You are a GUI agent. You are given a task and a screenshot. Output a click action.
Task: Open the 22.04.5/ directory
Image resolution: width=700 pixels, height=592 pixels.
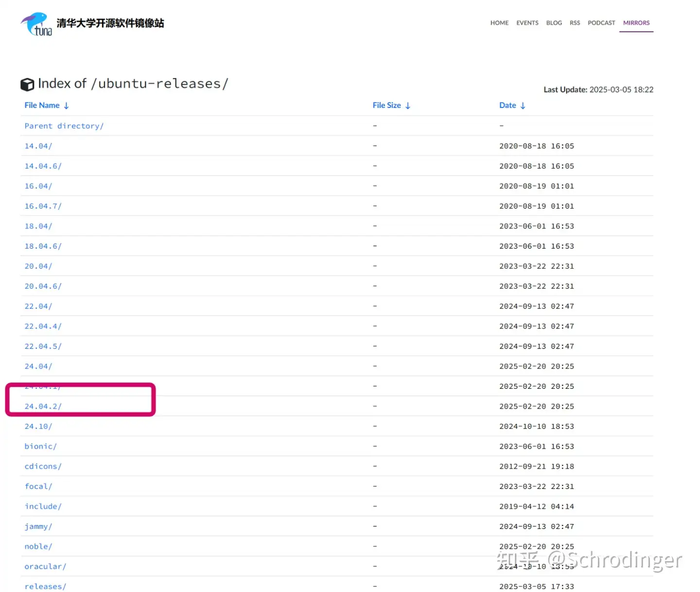[43, 346]
